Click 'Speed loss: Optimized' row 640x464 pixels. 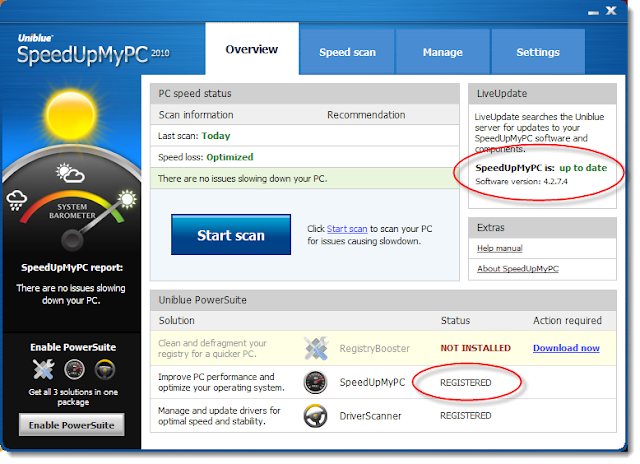[305, 157]
